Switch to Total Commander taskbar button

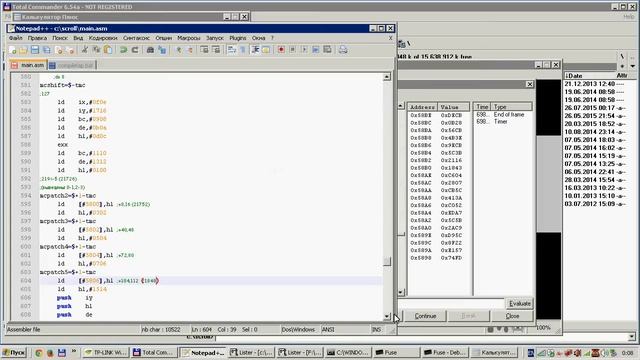(x=154, y=353)
